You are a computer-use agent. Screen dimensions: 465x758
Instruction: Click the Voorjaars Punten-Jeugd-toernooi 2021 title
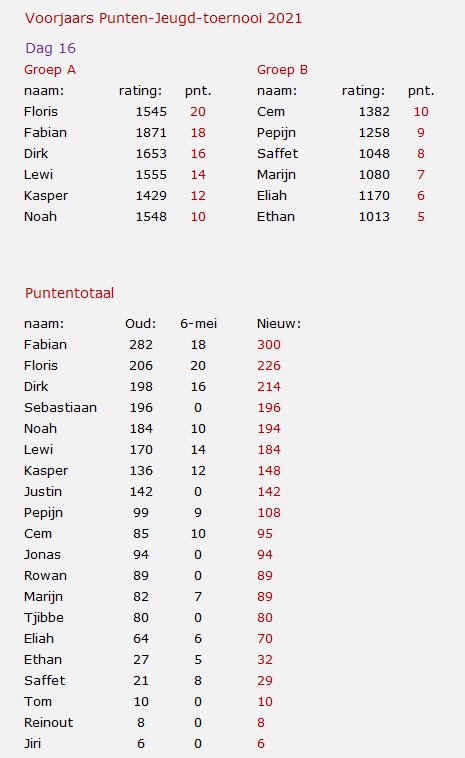163,18
